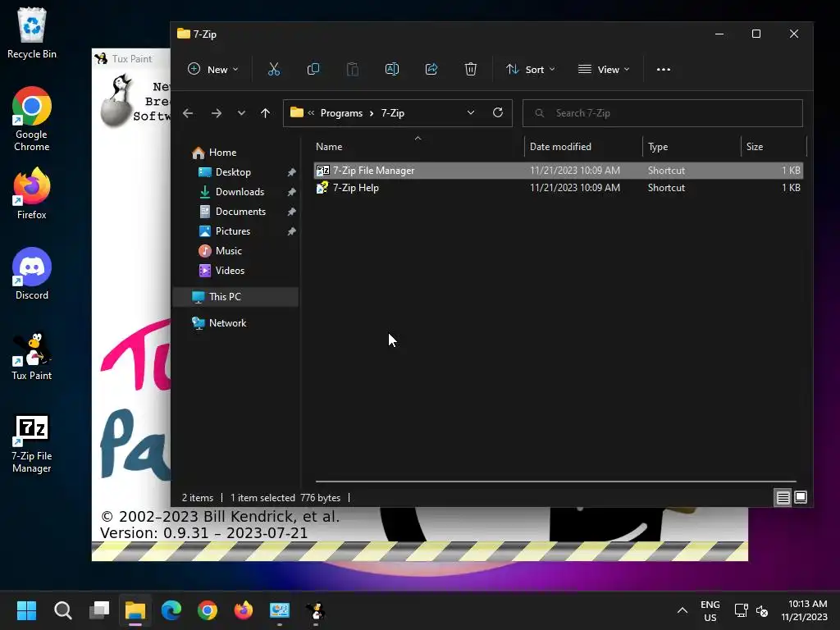
Task: Select the 7-Zip File Manager shortcut row
Action: (x=558, y=171)
